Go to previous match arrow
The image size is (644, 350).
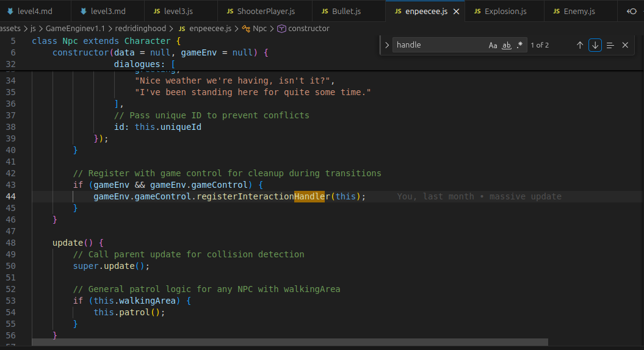(x=579, y=45)
